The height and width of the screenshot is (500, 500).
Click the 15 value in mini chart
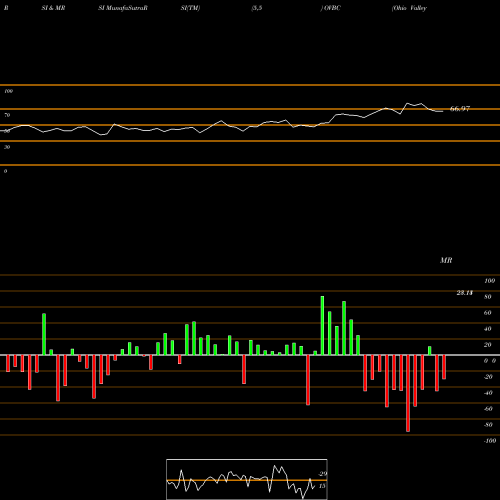coord(322,486)
